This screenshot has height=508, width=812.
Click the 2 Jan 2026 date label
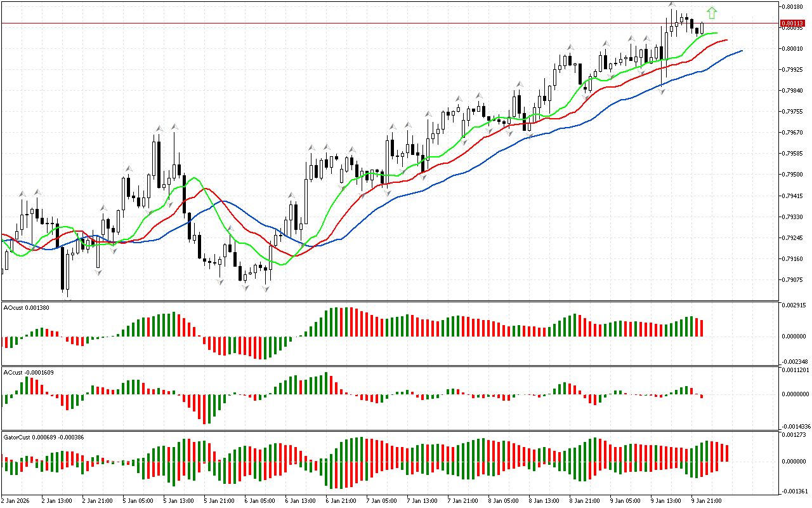pos(16,500)
